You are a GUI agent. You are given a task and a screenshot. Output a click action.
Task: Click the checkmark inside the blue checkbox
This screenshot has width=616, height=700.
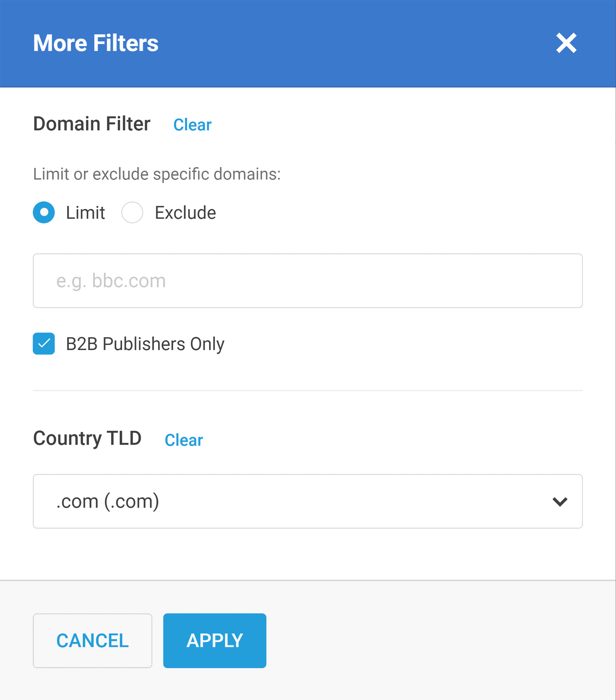tap(44, 344)
